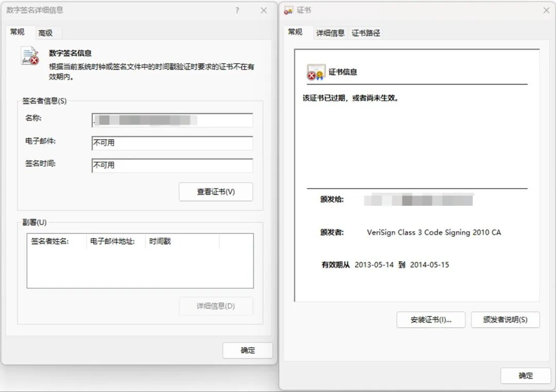Click the 安装证书 button
Screen dimensions: 556x392
[431, 319]
